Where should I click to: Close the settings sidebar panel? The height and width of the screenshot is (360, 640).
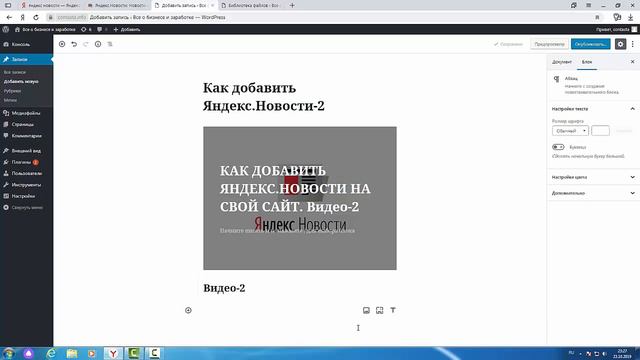633,62
